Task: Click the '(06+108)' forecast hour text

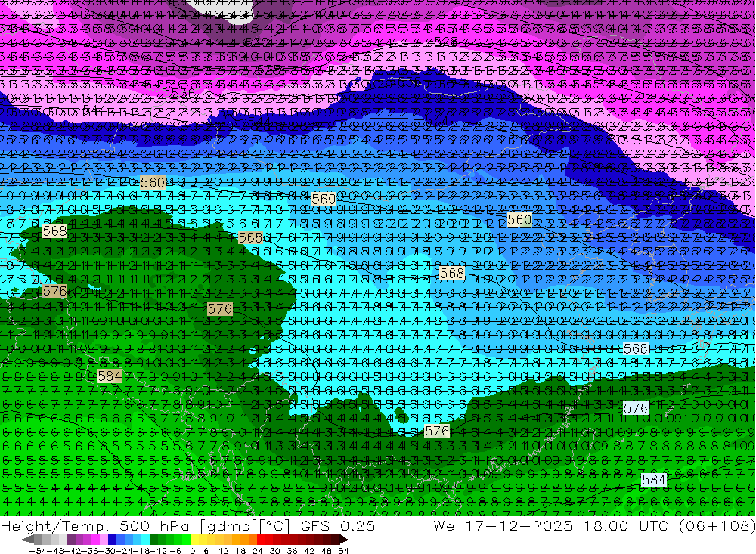Action: point(717,526)
